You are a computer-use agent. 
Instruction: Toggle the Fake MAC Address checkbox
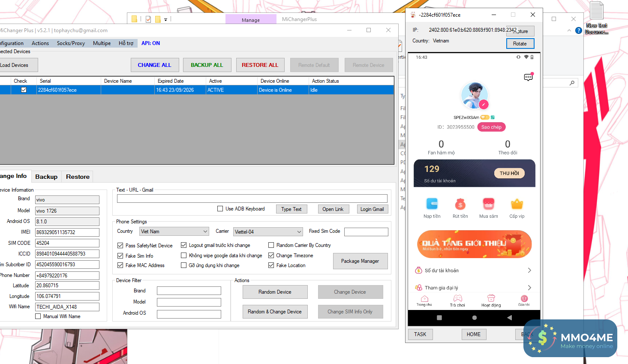click(x=120, y=265)
